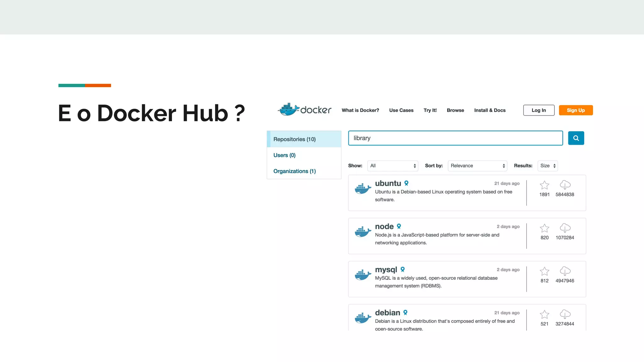The width and height of the screenshot is (644, 362).
Task: Star the mysql repository
Action: [x=544, y=271]
